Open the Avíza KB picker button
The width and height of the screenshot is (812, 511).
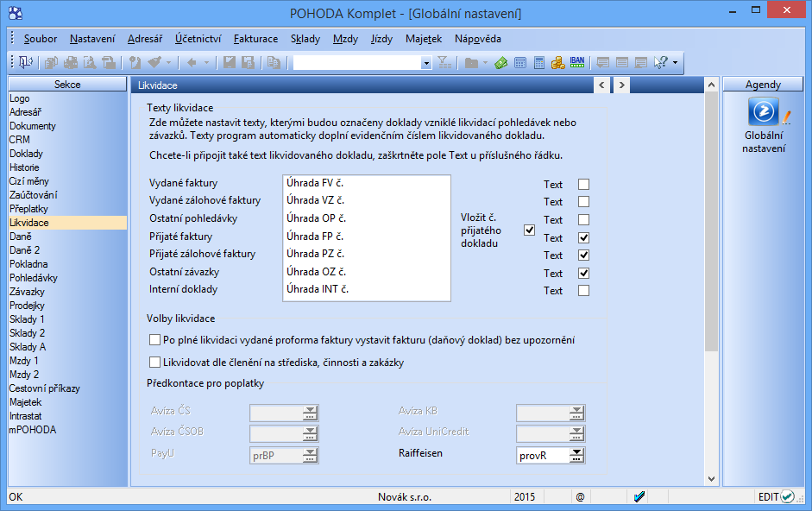click(x=576, y=413)
